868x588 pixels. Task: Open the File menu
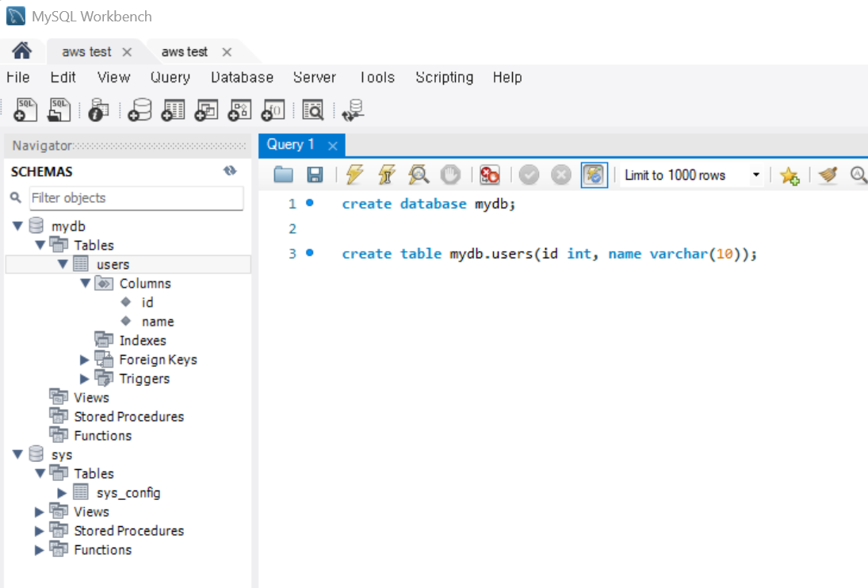tap(17, 78)
